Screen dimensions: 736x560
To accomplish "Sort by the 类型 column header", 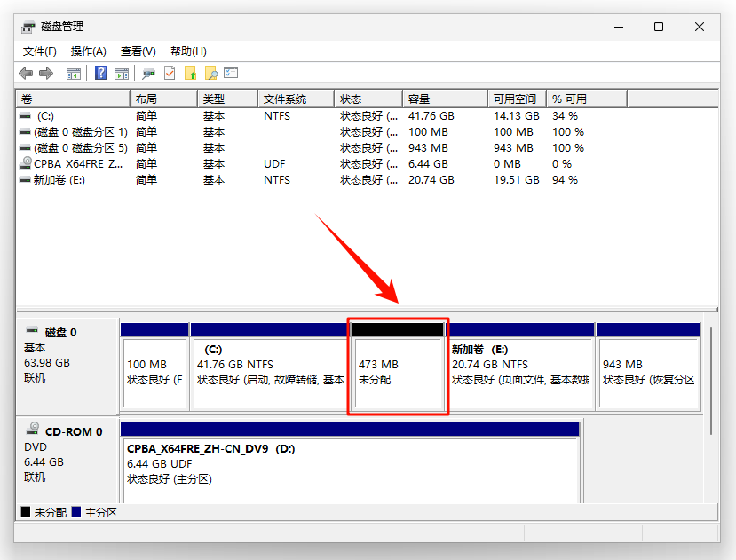I will pyautogui.click(x=227, y=99).
